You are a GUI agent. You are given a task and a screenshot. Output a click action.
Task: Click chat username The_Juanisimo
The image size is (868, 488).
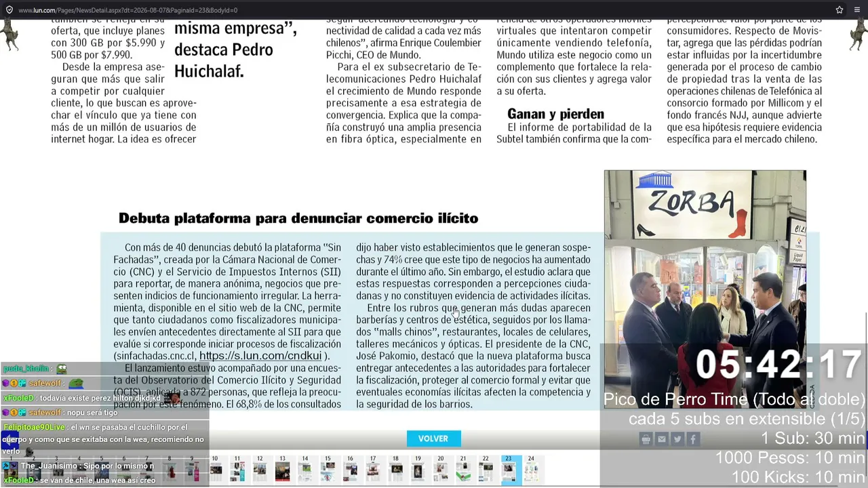(50, 466)
